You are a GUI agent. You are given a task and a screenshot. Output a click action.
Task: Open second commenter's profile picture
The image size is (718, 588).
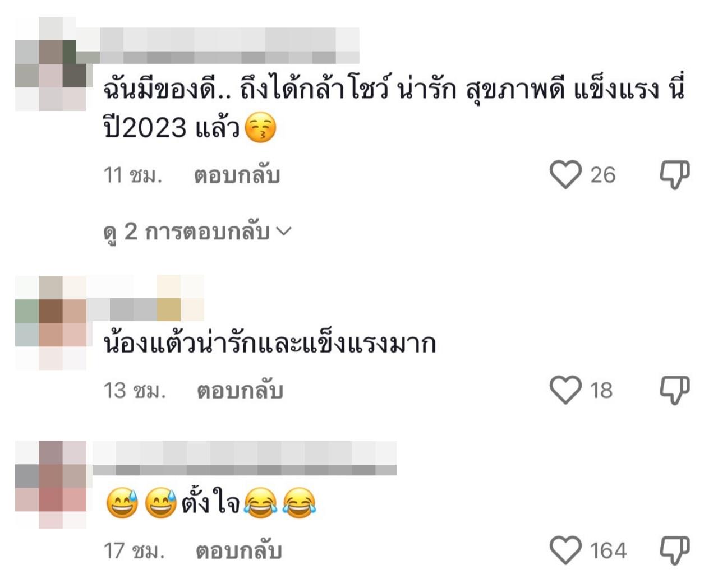tap(51, 322)
